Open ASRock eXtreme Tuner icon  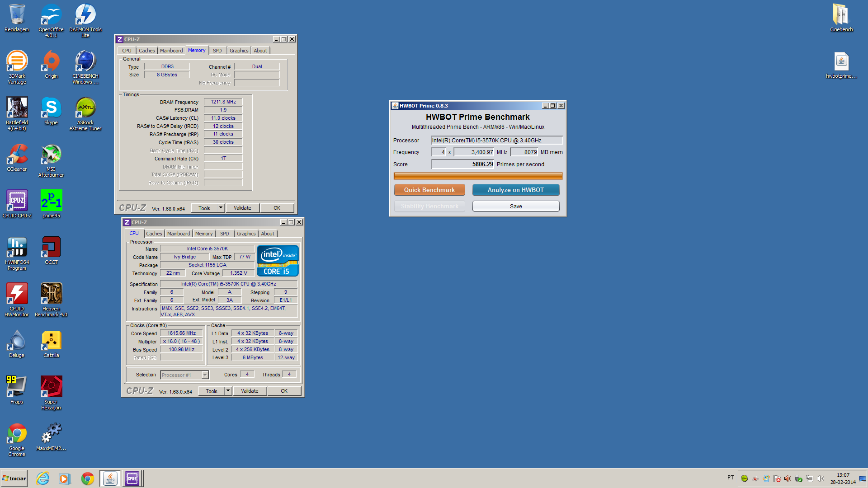(x=85, y=114)
